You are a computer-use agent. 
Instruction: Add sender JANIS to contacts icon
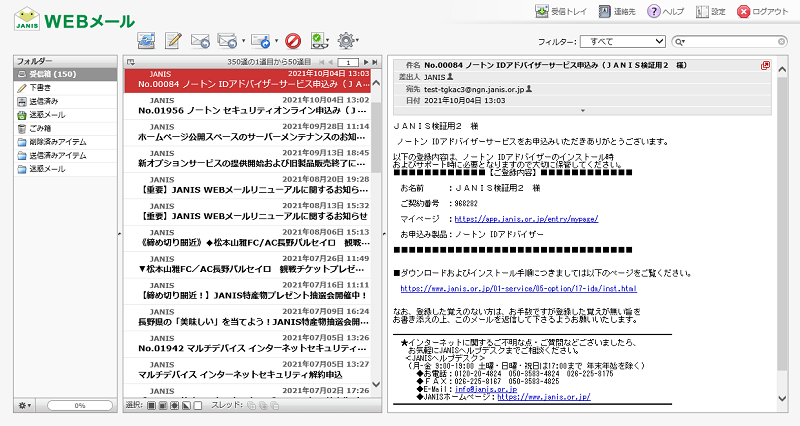click(x=450, y=77)
